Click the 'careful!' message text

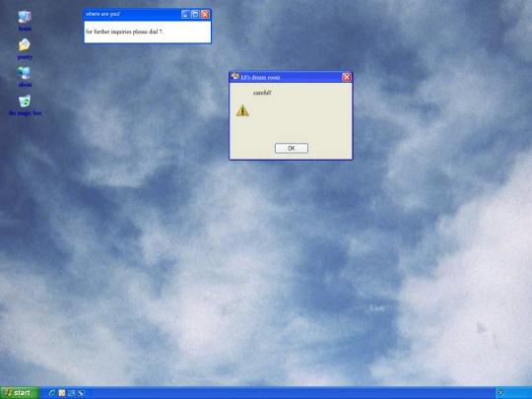262,93
